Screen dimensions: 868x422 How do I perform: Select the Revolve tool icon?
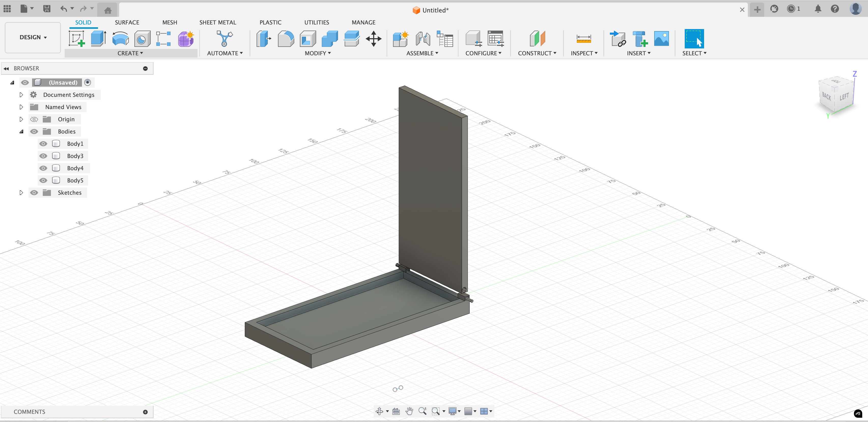click(120, 38)
